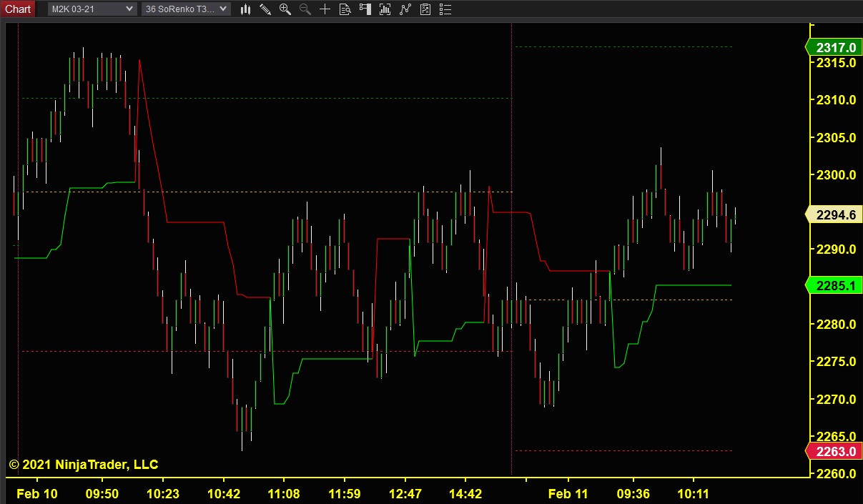The image size is (863, 504).
Task: Click the 2275.0 price axis label
Action: pyautogui.click(x=837, y=362)
